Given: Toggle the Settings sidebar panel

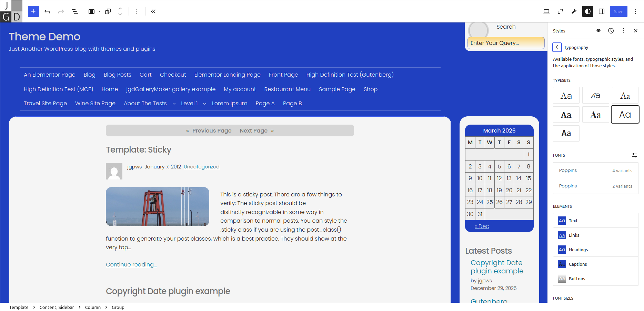Looking at the screenshot, I should pyautogui.click(x=602, y=11).
